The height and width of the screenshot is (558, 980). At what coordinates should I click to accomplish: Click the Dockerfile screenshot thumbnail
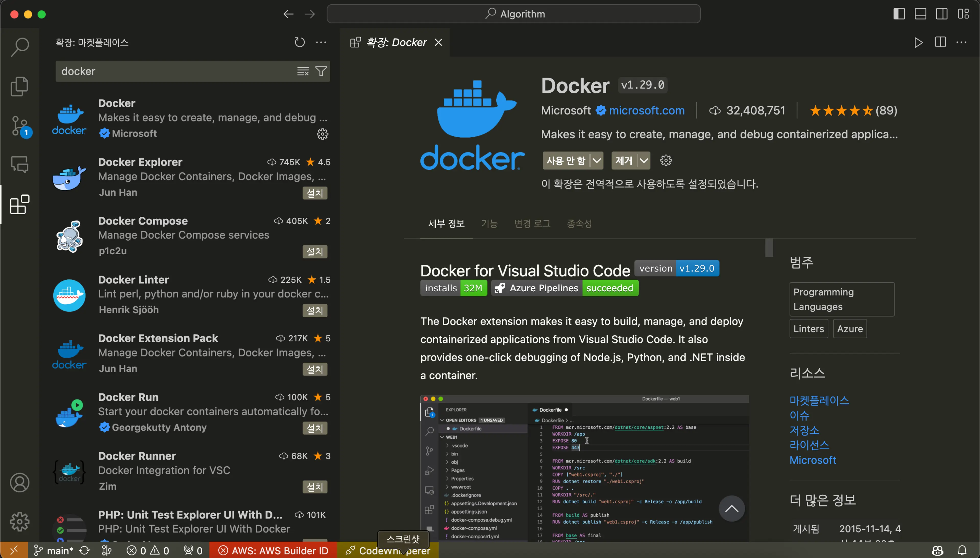(584, 468)
